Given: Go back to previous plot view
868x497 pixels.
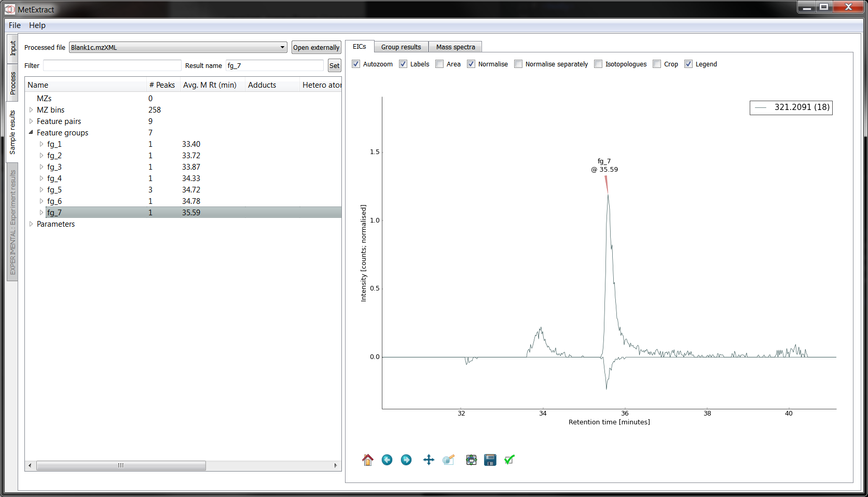Looking at the screenshot, I should point(387,460).
